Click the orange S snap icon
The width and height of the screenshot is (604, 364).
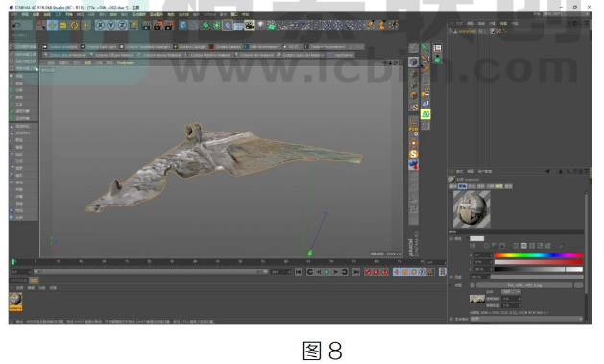coord(413,154)
